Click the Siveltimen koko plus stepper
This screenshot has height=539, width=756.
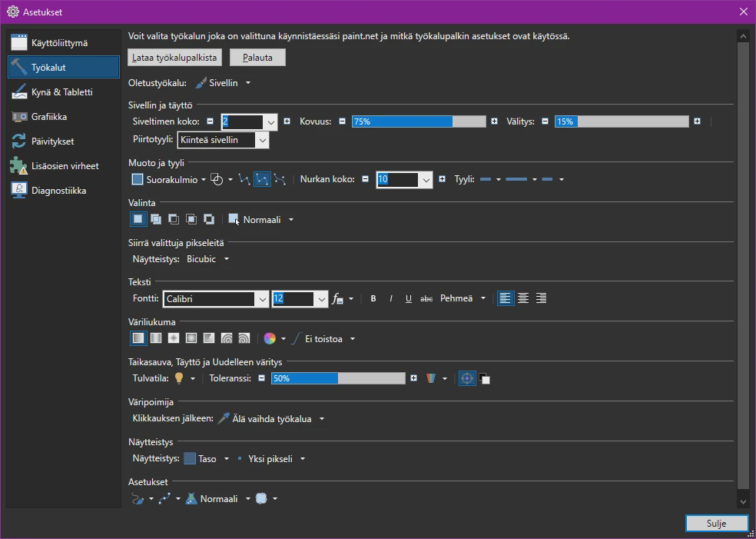287,121
